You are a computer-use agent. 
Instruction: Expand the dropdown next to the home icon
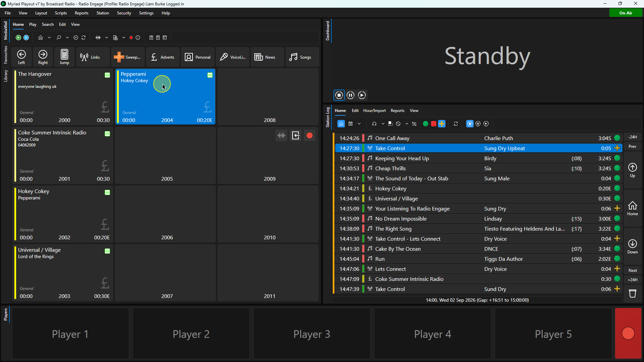(49, 38)
